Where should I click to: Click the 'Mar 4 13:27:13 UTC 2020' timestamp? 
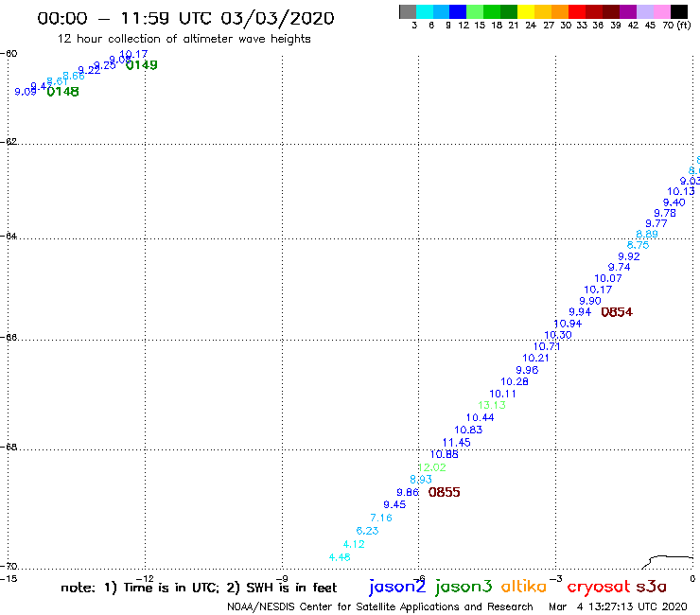618,607
